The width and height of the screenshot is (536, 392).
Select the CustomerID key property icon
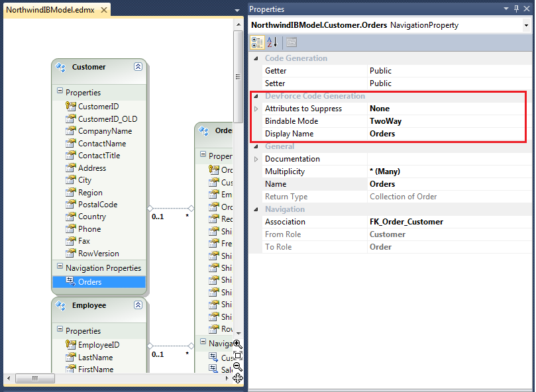click(x=70, y=107)
